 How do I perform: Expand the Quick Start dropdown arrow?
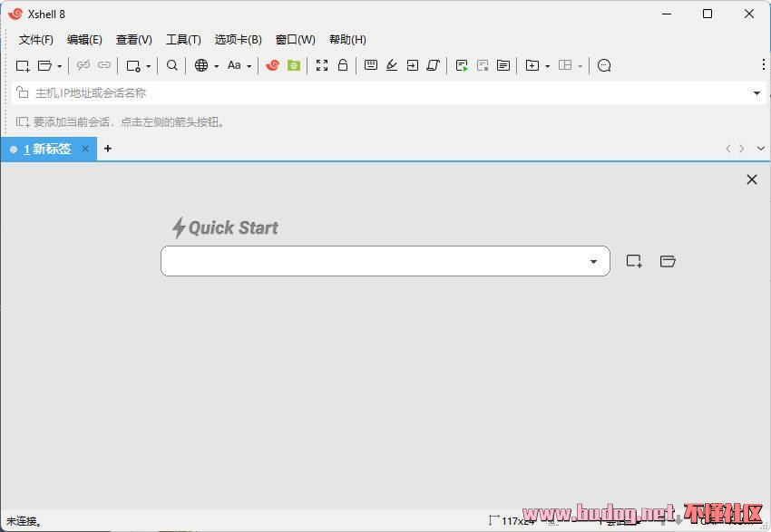(593, 262)
